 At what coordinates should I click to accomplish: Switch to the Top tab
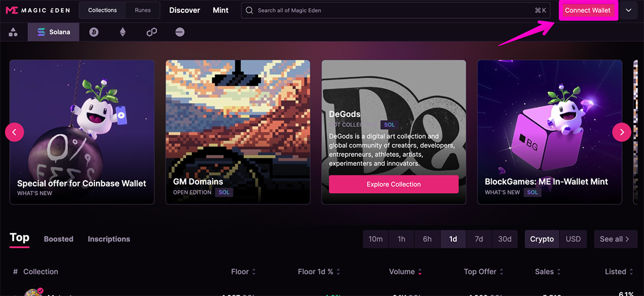(x=19, y=238)
